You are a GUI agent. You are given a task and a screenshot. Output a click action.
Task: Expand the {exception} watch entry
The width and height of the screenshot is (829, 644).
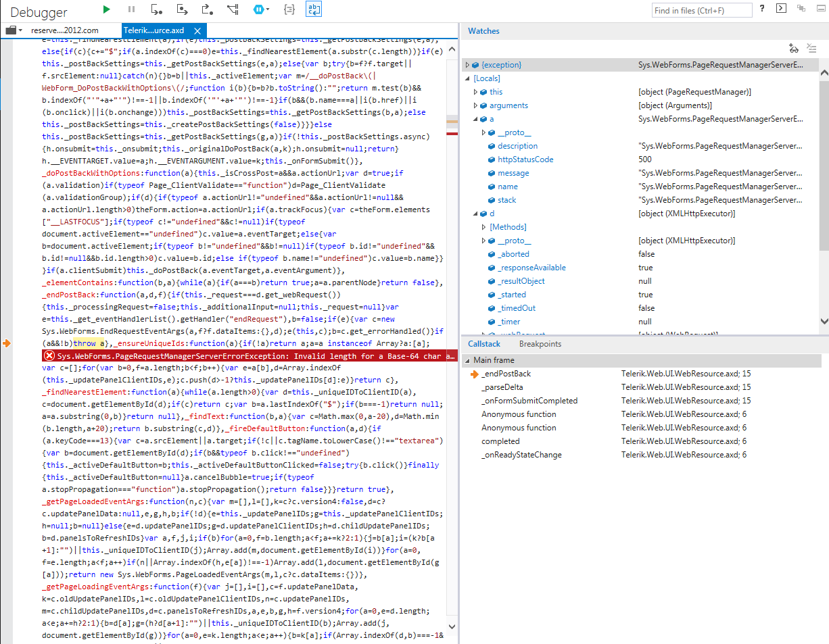tap(467, 65)
